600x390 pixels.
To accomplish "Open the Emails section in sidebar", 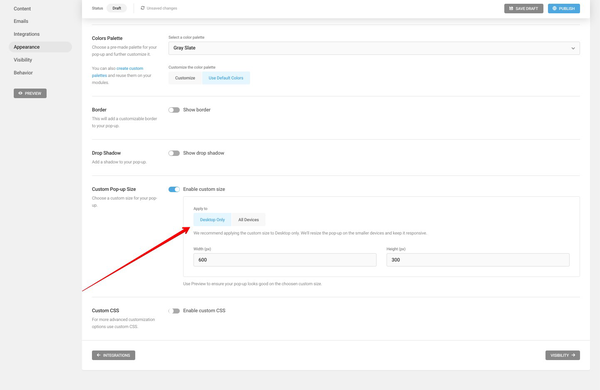I will click(21, 21).
